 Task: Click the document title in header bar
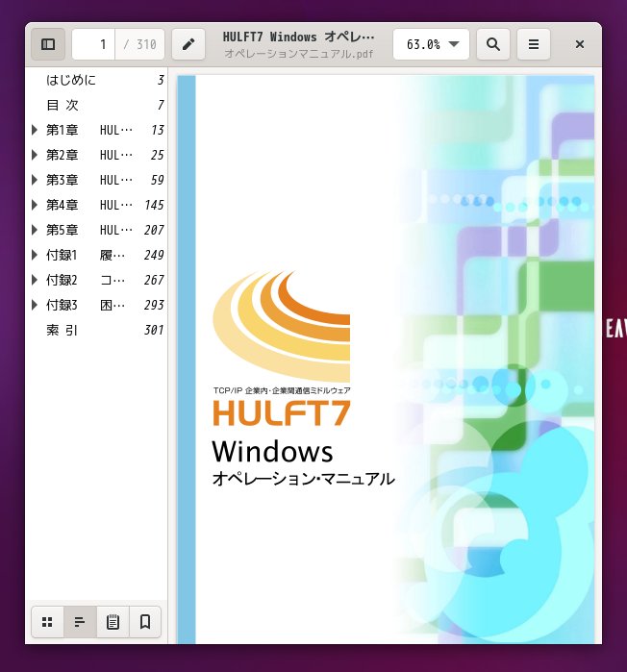tap(299, 37)
